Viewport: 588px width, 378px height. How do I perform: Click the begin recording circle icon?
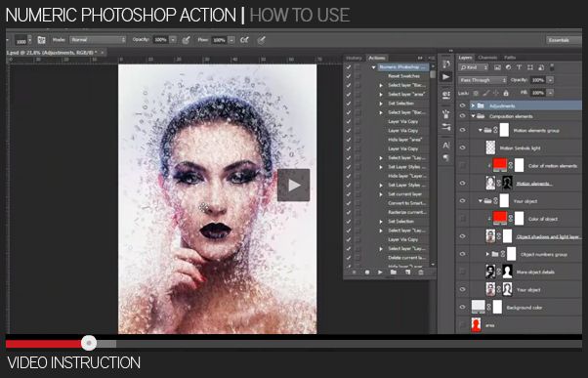[x=367, y=273]
